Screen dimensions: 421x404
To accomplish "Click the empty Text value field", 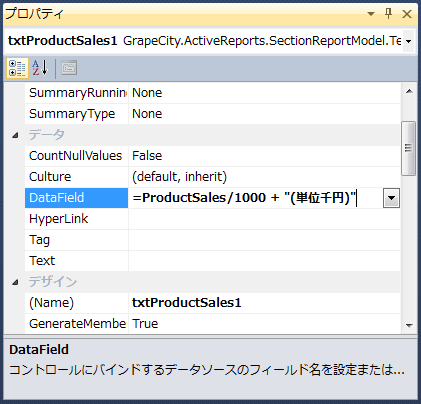I will [x=264, y=261].
